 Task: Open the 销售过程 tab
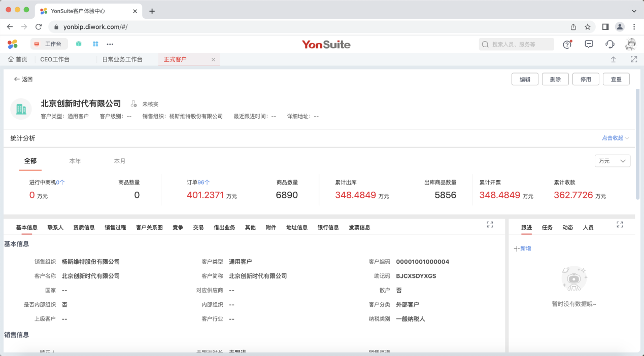click(115, 228)
